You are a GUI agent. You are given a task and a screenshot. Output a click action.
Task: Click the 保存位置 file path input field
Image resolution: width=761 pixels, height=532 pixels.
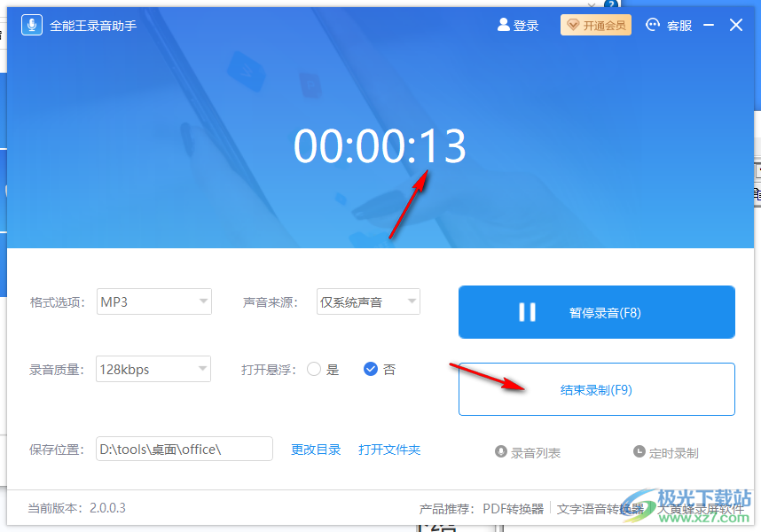tap(184, 449)
